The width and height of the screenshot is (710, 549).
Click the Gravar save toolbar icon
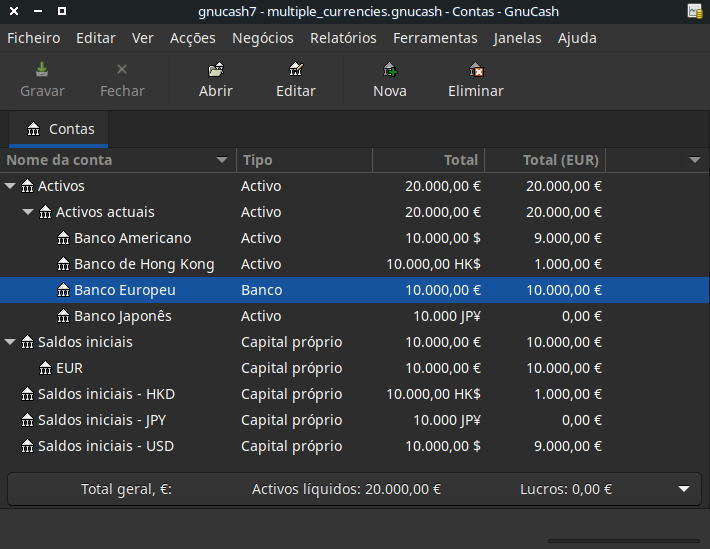tap(42, 70)
